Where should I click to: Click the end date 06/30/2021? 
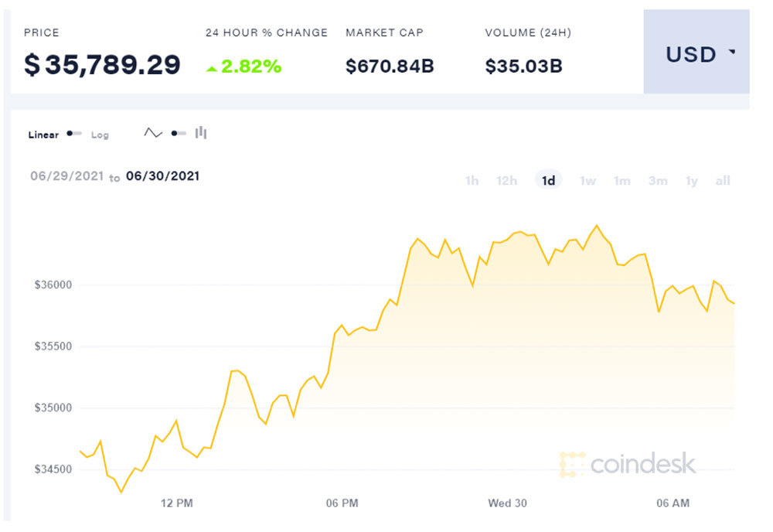coord(162,176)
